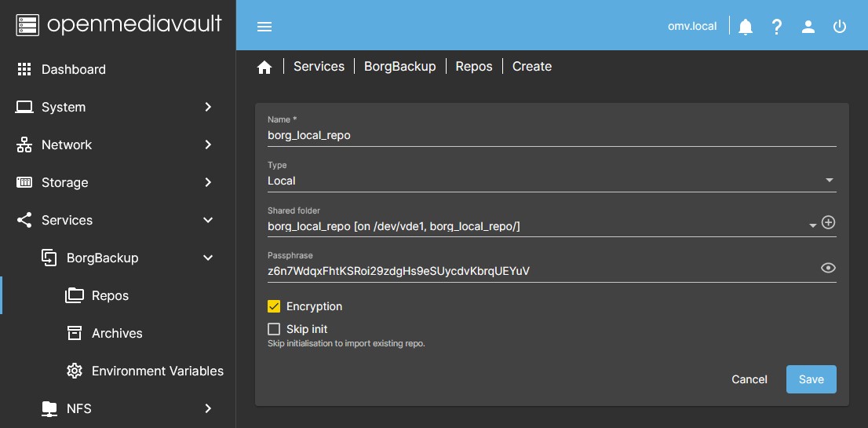Image resolution: width=868 pixels, height=428 pixels.
Task: Uncheck the Encryption checkbox
Action: coord(274,306)
